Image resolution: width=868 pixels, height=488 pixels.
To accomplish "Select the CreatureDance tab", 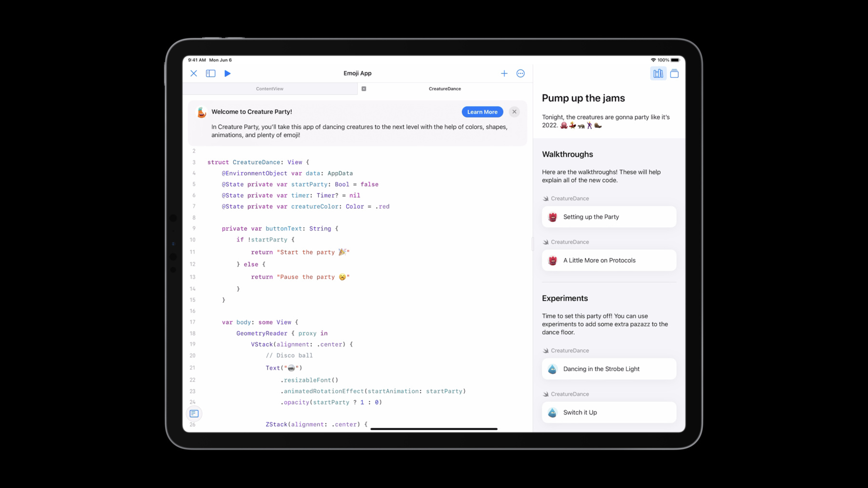I will [x=445, y=89].
